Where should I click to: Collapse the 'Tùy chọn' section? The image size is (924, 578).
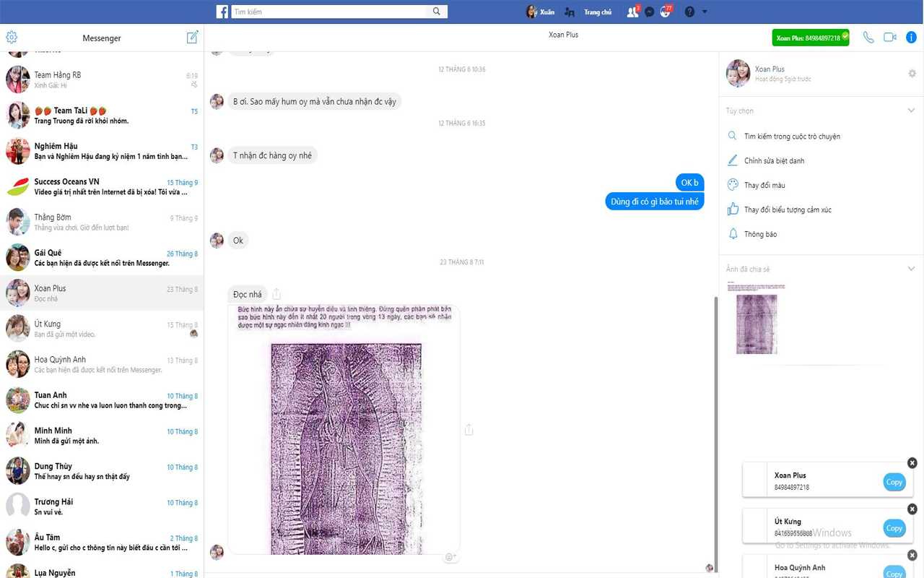pos(912,110)
